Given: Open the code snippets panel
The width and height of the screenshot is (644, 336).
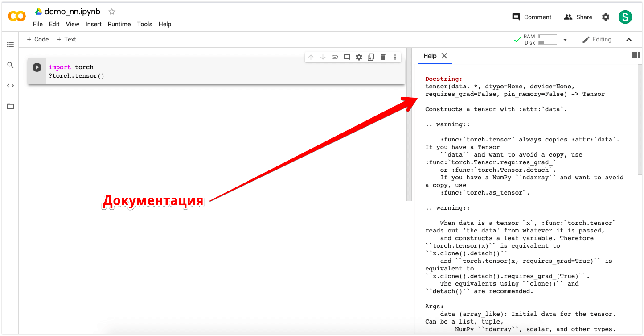Looking at the screenshot, I should point(10,85).
